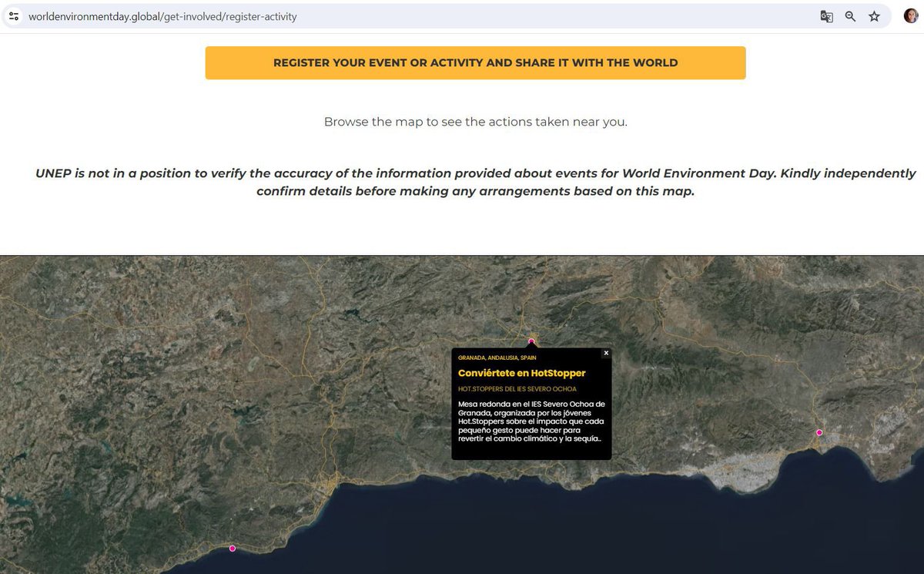Close the Conviértete en HotStopper popup
Screen dimensions: 924x574
point(606,353)
